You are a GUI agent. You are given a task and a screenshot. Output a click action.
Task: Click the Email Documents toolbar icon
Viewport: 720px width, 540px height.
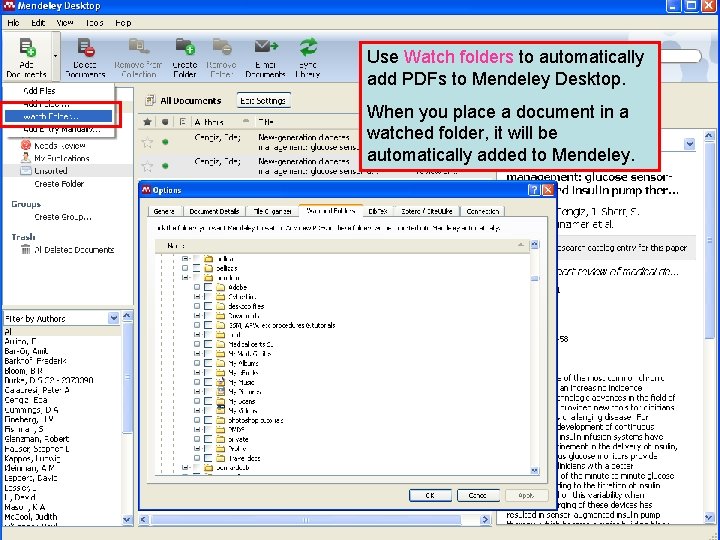pyautogui.click(x=266, y=46)
